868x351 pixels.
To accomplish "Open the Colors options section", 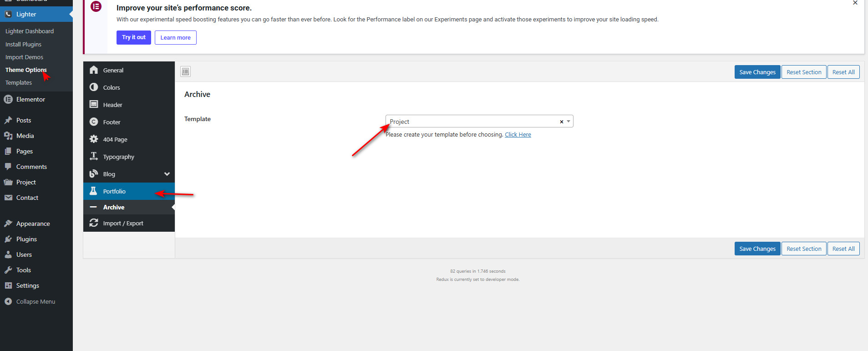I will pos(111,87).
